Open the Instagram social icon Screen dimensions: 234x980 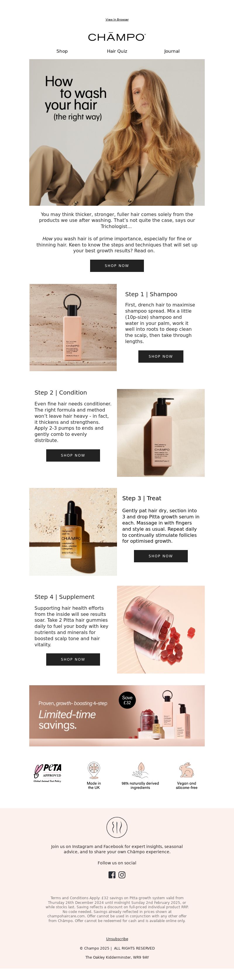click(122, 875)
